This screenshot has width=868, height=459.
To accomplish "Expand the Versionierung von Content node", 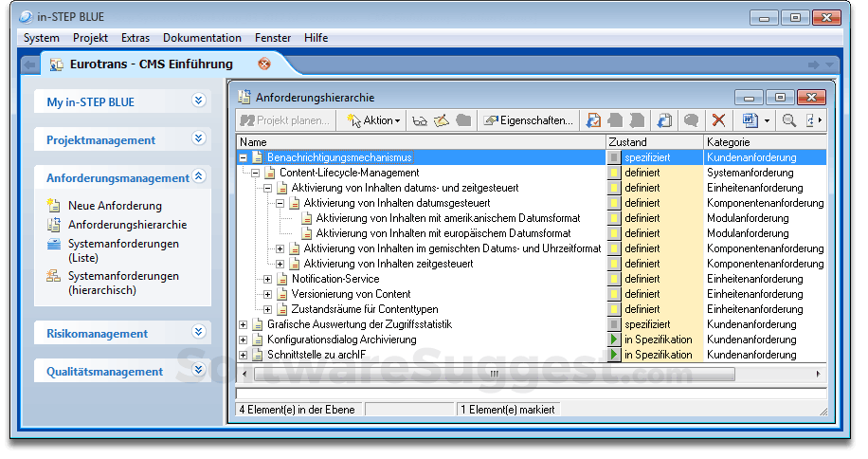I will point(268,294).
